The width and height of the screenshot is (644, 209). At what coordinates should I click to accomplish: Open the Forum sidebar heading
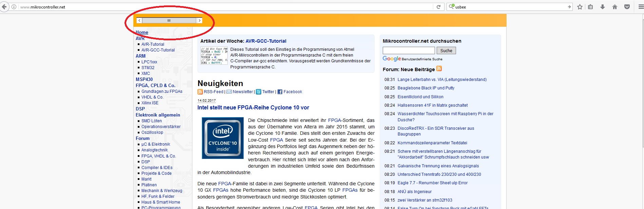[x=143, y=138]
